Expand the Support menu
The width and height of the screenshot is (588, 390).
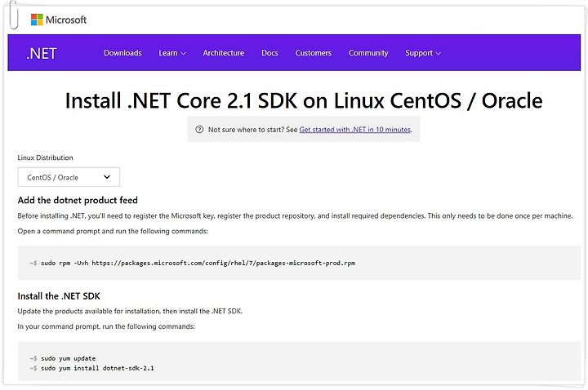tap(423, 53)
